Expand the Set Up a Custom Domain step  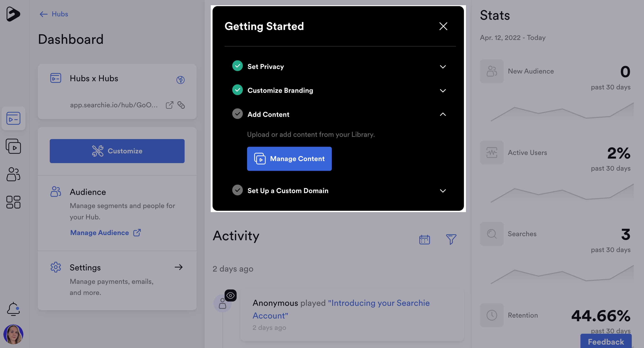click(443, 191)
